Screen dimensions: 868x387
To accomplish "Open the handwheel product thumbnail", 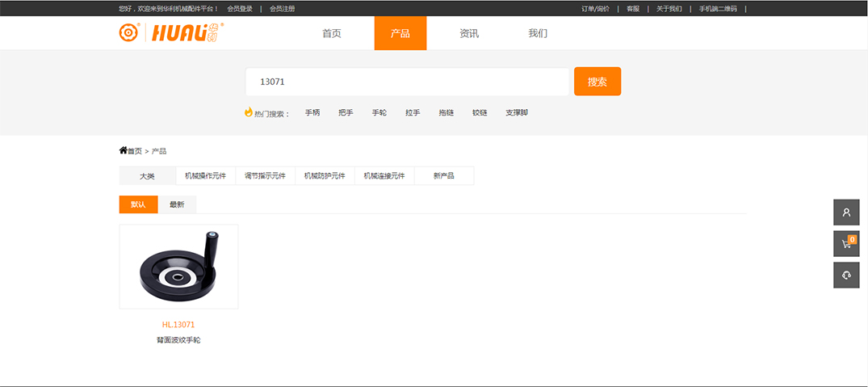I will [178, 266].
